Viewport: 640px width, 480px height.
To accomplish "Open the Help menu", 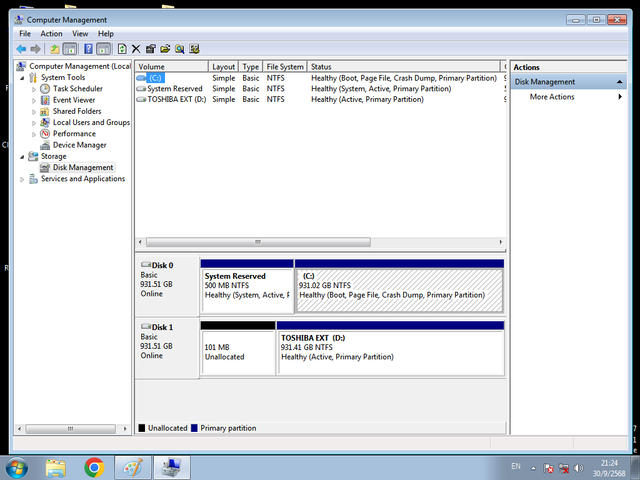I will point(106,33).
